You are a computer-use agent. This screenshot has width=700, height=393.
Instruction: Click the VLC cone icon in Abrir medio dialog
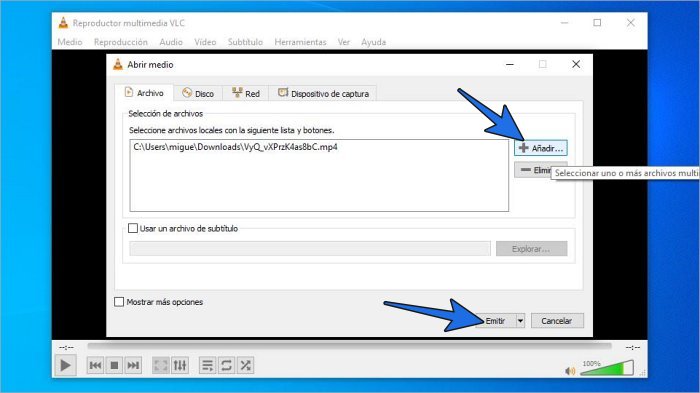point(118,64)
